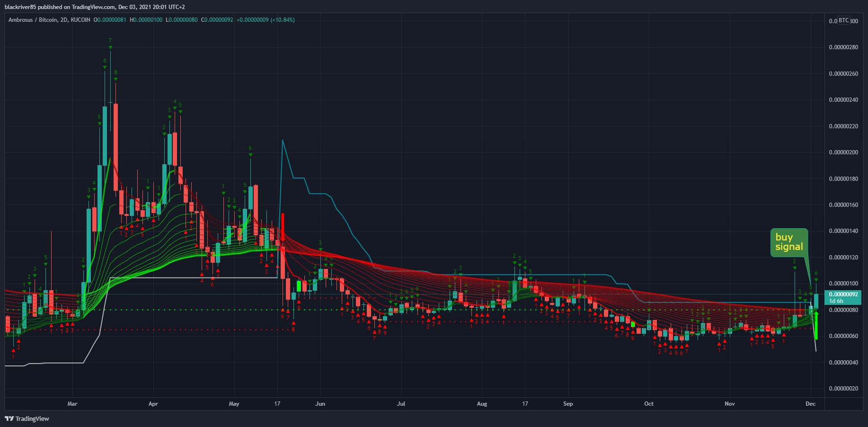Click price axis label 0.00000100
The height and width of the screenshot is (427, 868).
(x=843, y=284)
